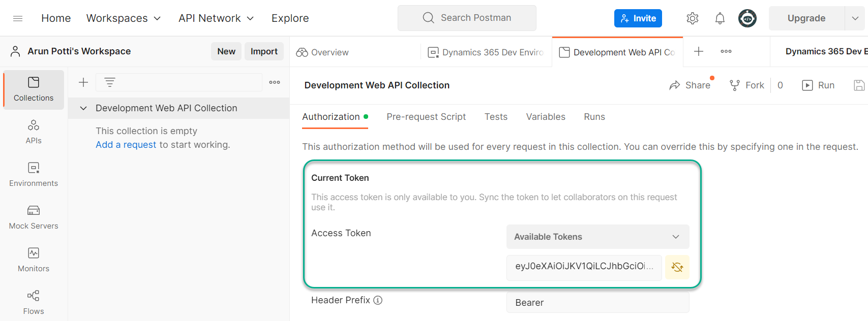Open the Environments sidebar section

[34, 175]
